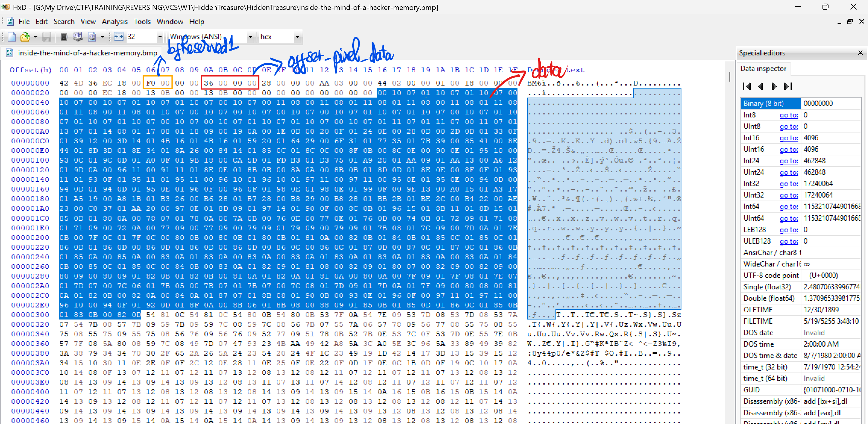Step to next byte in Data inspector
This screenshot has height=424, width=868.
tap(774, 86)
